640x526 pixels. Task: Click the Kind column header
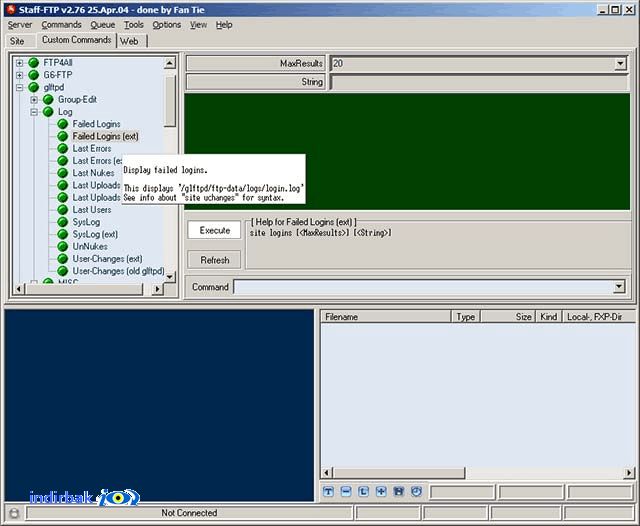click(x=549, y=317)
